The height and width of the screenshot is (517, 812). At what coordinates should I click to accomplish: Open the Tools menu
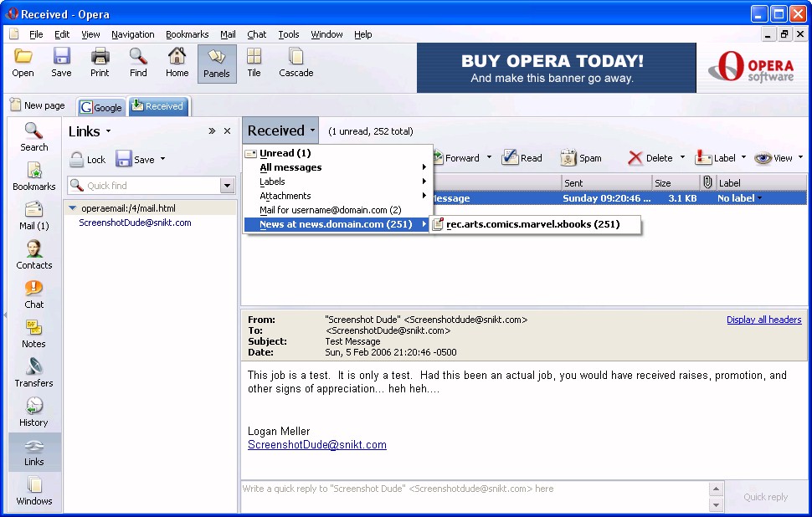(289, 34)
